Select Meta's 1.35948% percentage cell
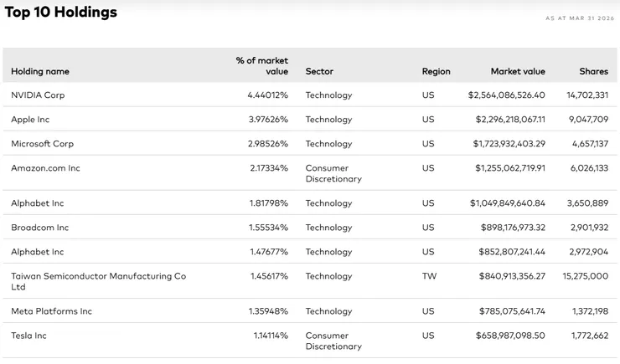The width and height of the screenshot is (620, 364). tap(268, 311)
